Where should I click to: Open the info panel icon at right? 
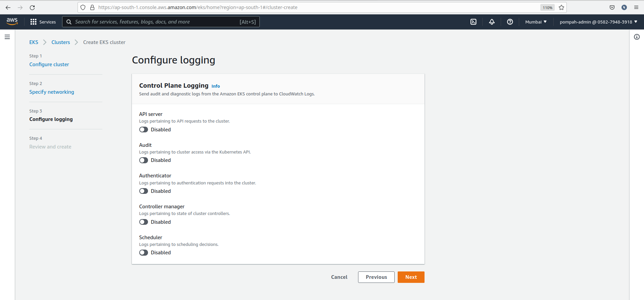click(637, 37)
